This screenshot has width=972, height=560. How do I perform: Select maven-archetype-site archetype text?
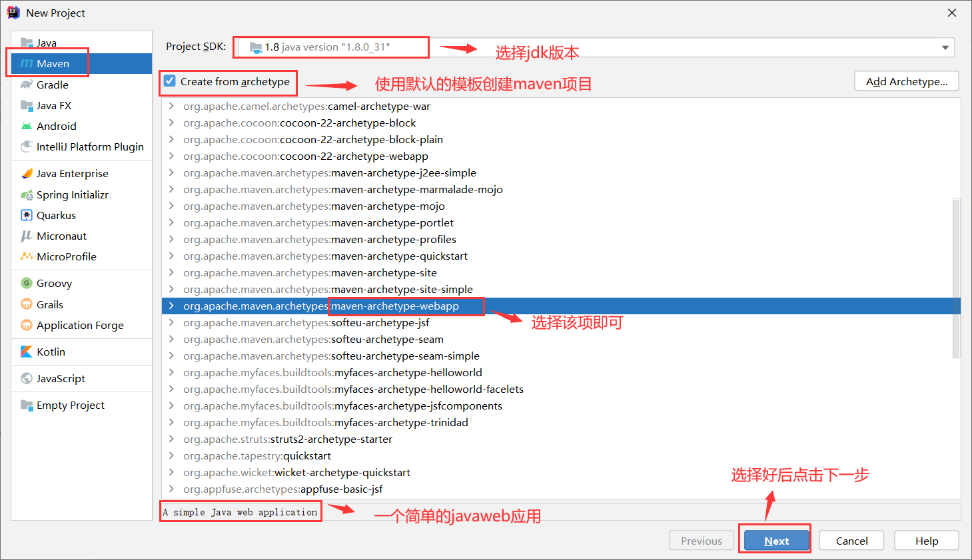coord(384,272)
